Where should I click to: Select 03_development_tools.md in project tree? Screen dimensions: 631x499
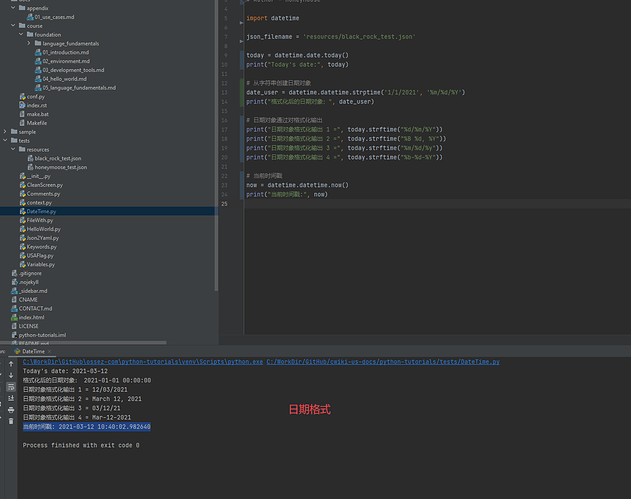point(73,70)
